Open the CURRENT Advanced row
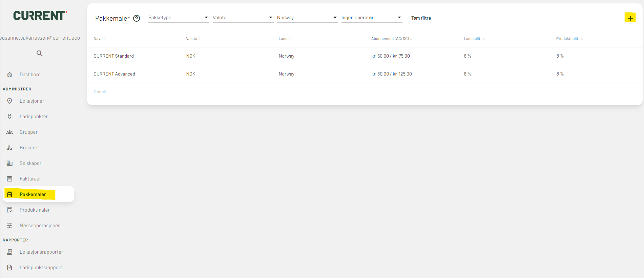The width and height of the screenshot is (644, 278). click(x=365, y=74)
